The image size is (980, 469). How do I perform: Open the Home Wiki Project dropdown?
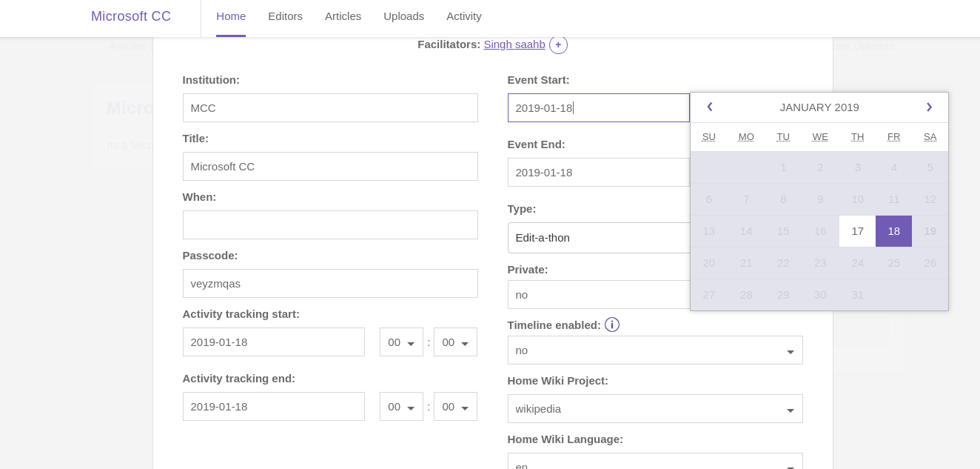[655, 409]
